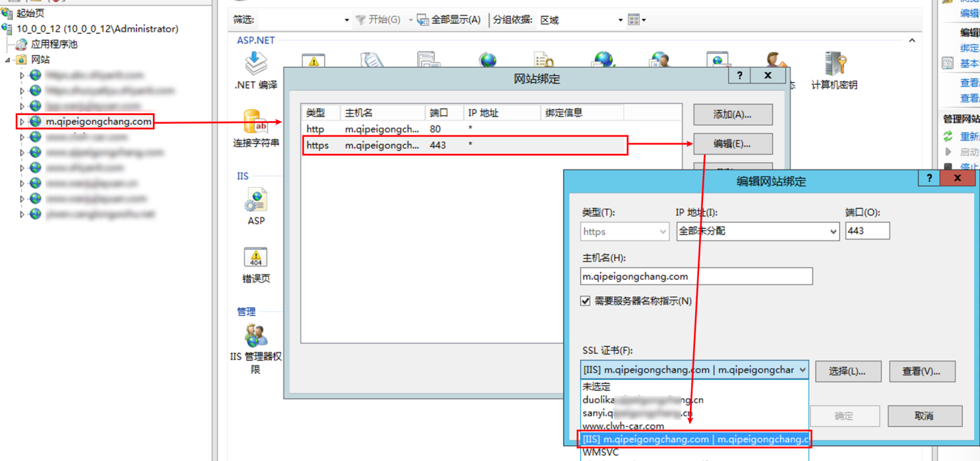Collapse the 网站 tree node
This screenshot has height=461, width=980.
[x=7, y=60]
